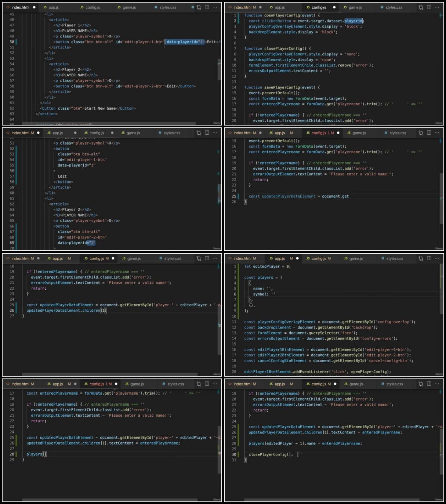Click "symbol: ''" on line 6

(264, 294)
